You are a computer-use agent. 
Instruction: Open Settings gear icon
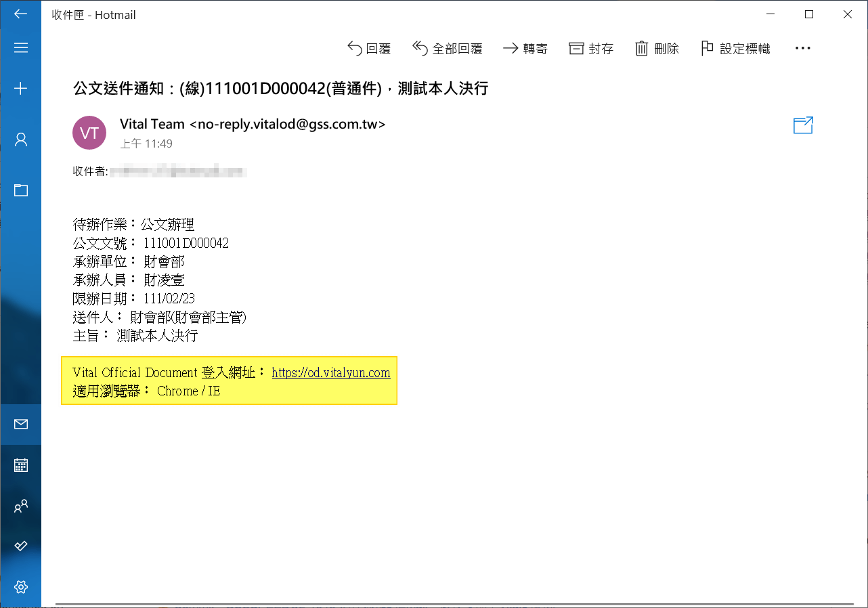coord(20,586)
